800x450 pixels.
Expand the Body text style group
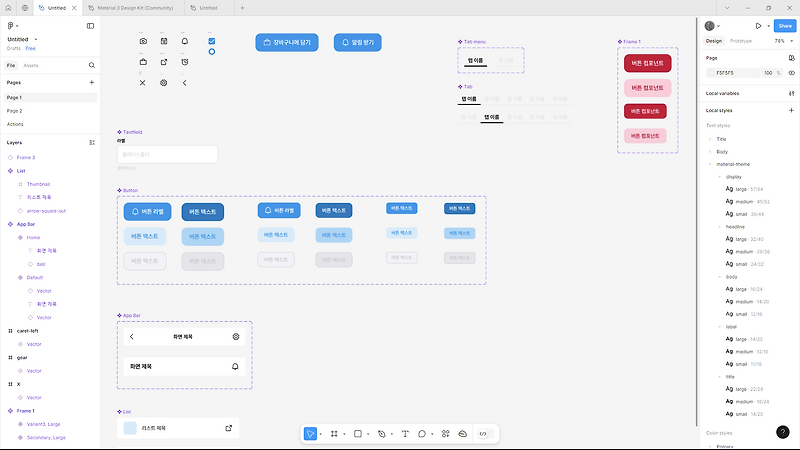[710, 152]
